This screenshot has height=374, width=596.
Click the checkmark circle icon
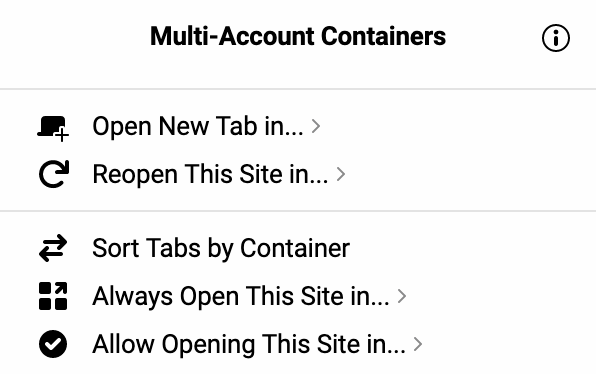click(53, 344)
